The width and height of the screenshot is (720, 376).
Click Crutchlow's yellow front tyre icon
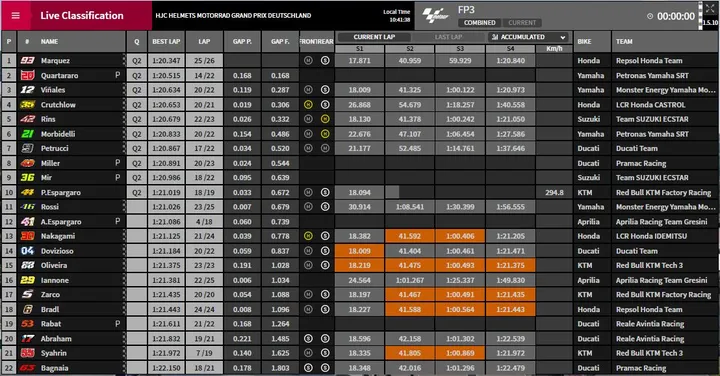pos(308,105)
